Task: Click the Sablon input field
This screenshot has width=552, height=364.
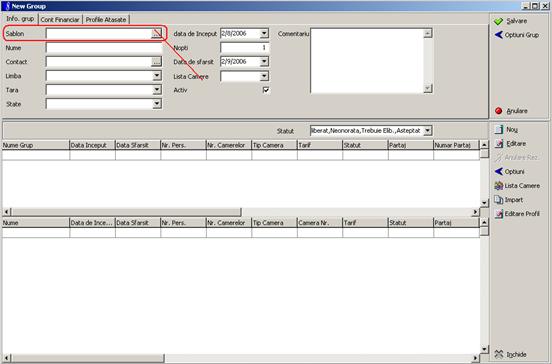Action: point(99,33)
